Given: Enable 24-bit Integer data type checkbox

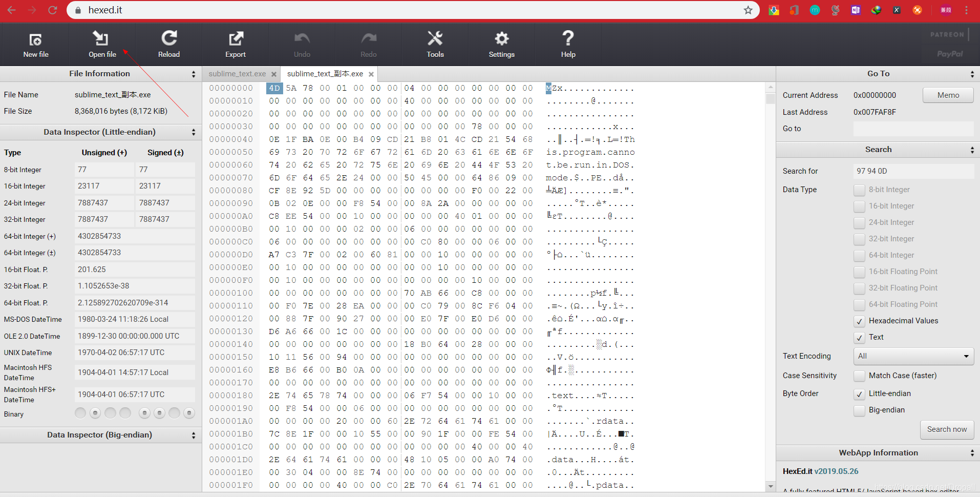Looking at the screenshot, I should (860, 222).
